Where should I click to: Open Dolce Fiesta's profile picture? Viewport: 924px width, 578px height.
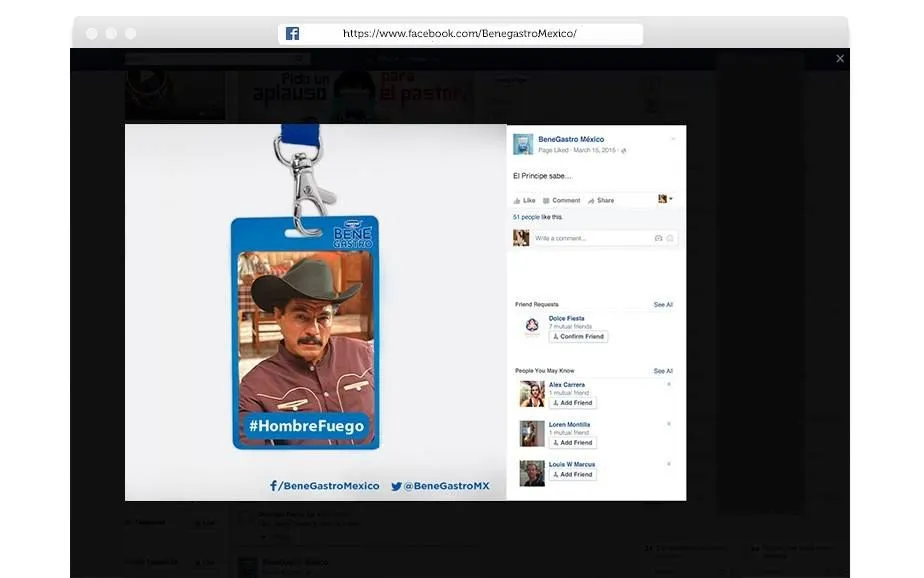pos(532,326)
